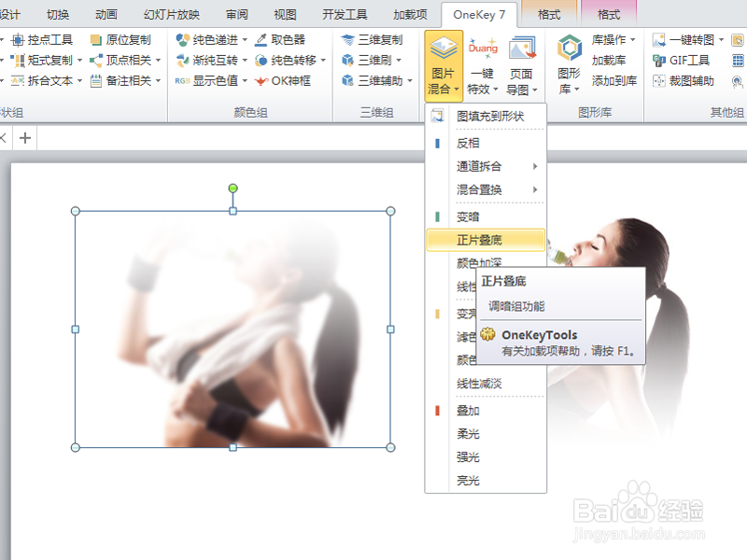Click the OK神框 icon
Viewport: 747px width, 560px height.
click(261, 81)
